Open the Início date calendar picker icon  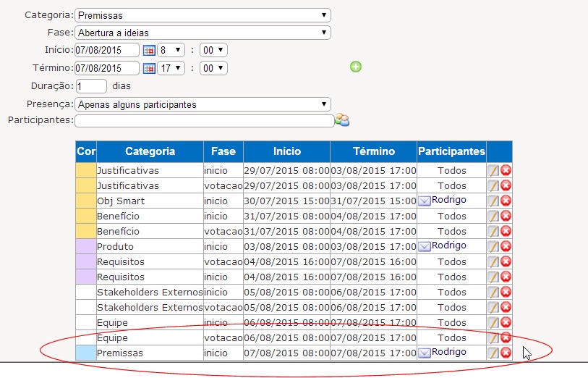(x=149, y=50)
